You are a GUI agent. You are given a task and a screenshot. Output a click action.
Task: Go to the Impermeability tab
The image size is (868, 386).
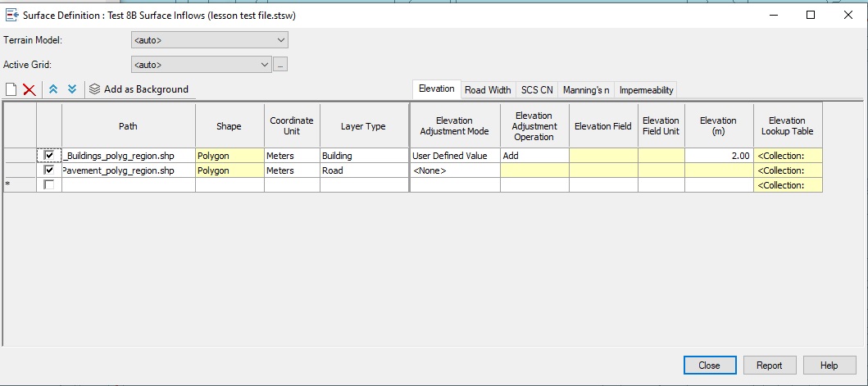tap(646, 90)
